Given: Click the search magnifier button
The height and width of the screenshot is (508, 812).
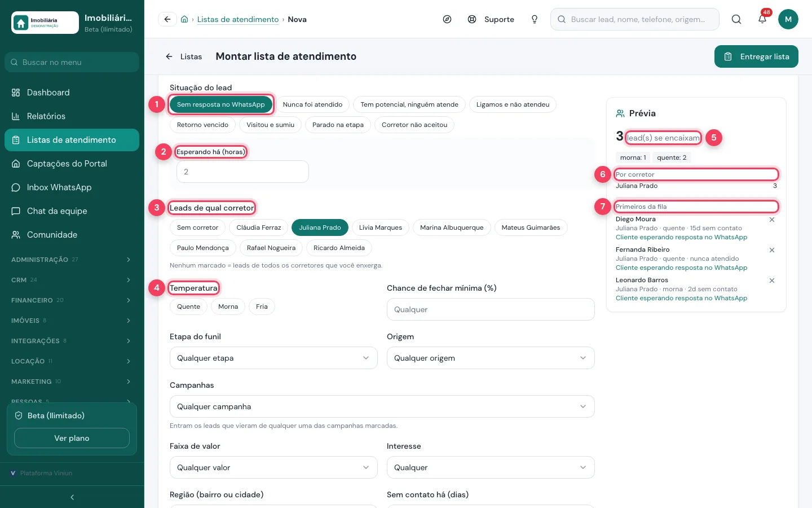Looking at the screenshot, I should (x=736, y=19).
